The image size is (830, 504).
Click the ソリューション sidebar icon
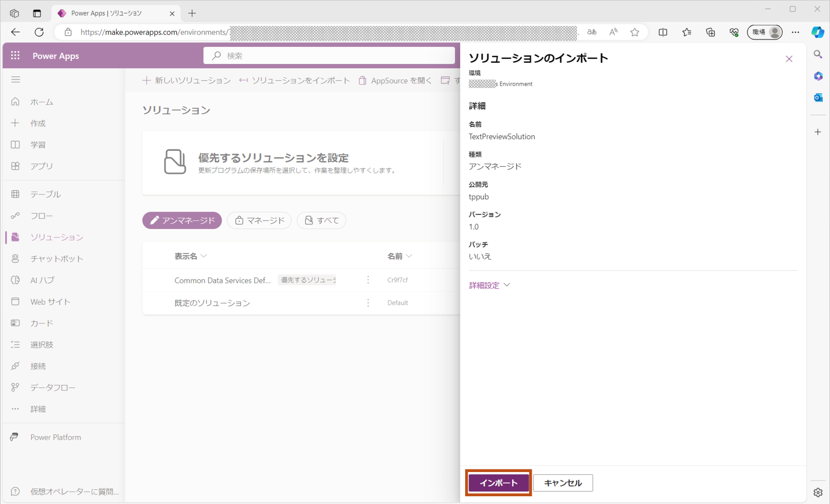point(16,237)
